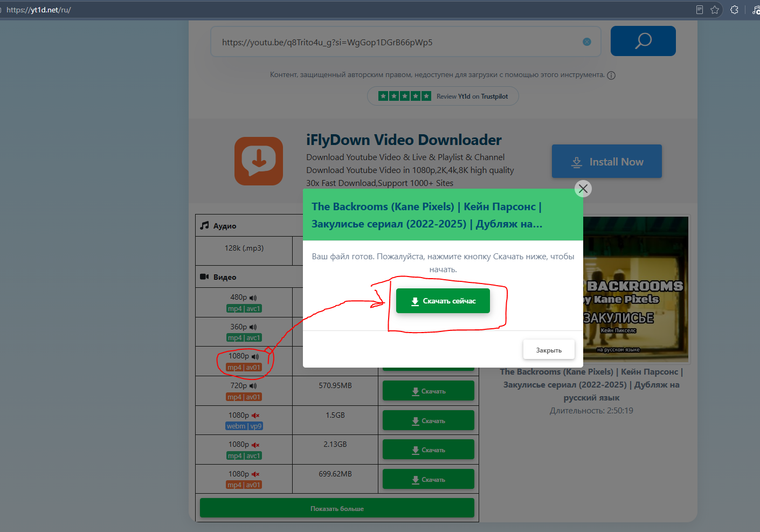
Task: Click the green Скачать сейчас button
Action: pos(443,301)
